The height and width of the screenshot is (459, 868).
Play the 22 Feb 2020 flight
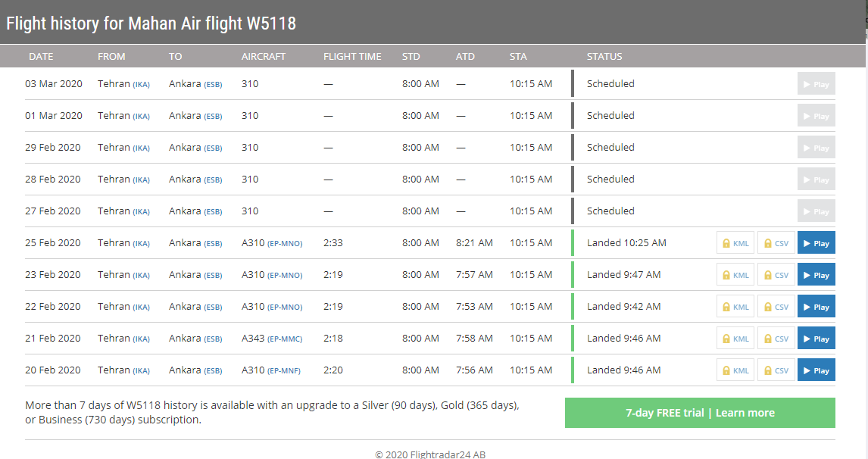[x=816, y=307]
